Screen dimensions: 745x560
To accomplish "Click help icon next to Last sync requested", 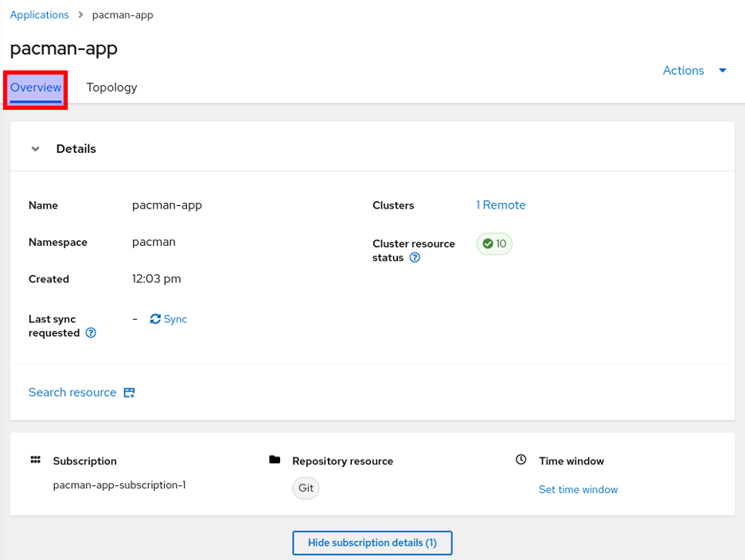I will (91, 333).
